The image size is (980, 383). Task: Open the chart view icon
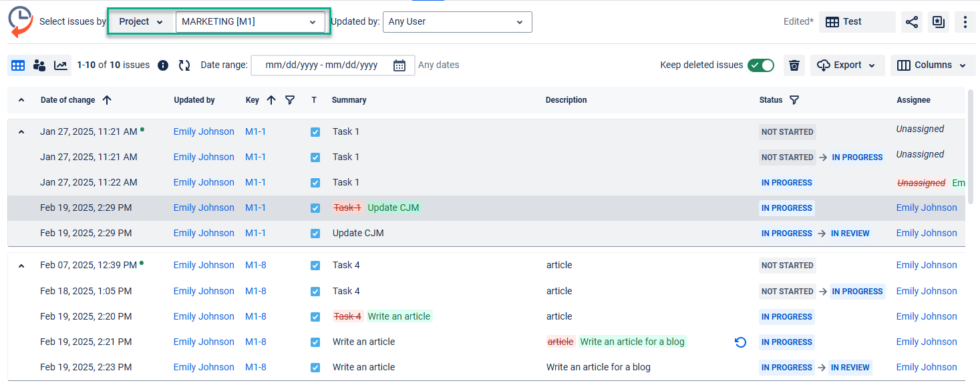(61, 65)
